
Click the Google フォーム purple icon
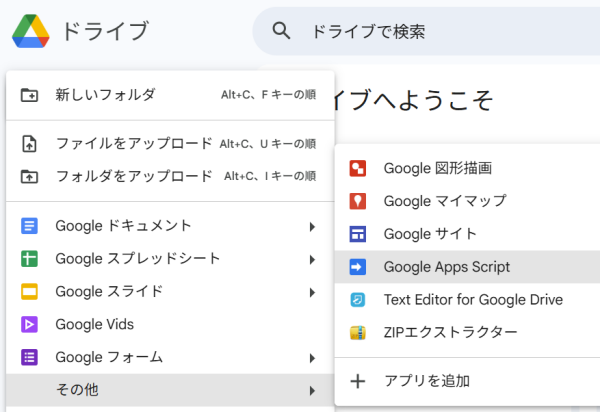(29, 357)
